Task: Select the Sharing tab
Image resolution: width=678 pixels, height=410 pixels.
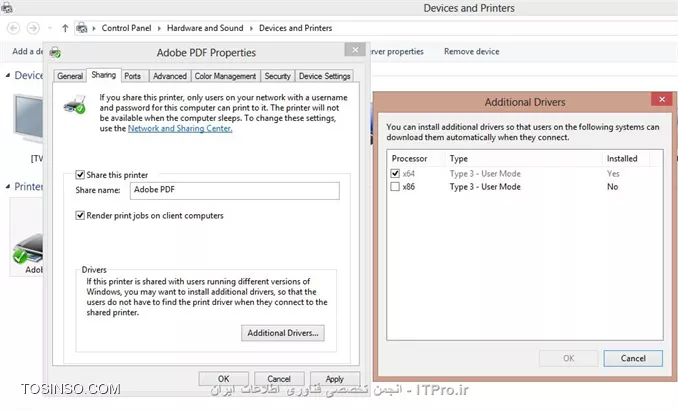Action: tap(104, 75)
